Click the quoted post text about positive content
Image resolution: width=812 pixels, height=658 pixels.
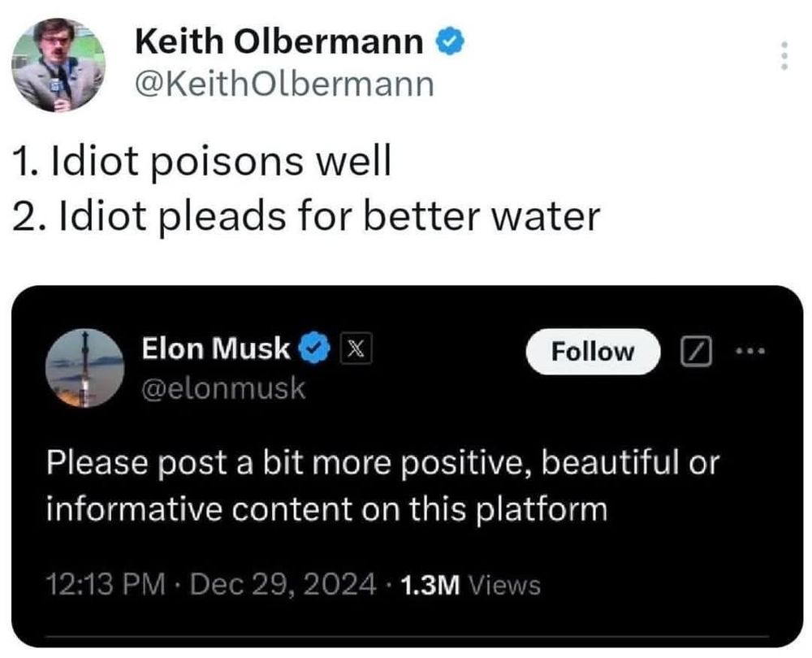[382, 486]
